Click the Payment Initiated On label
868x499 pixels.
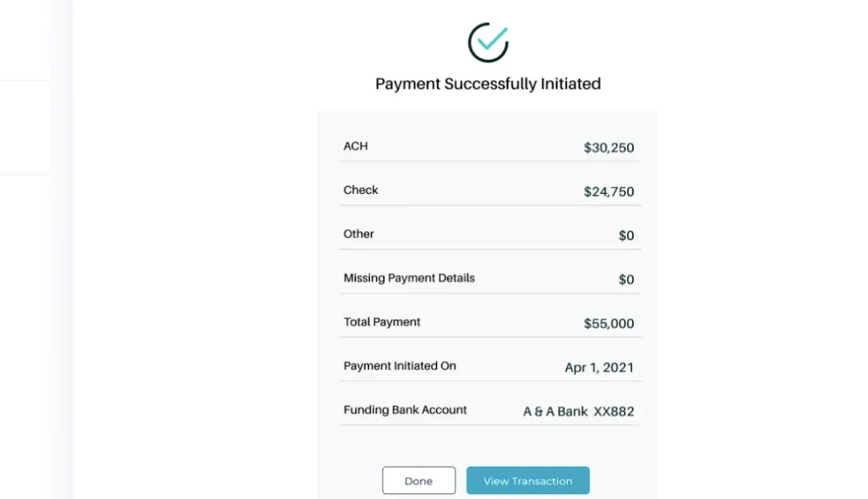point(399,366)
